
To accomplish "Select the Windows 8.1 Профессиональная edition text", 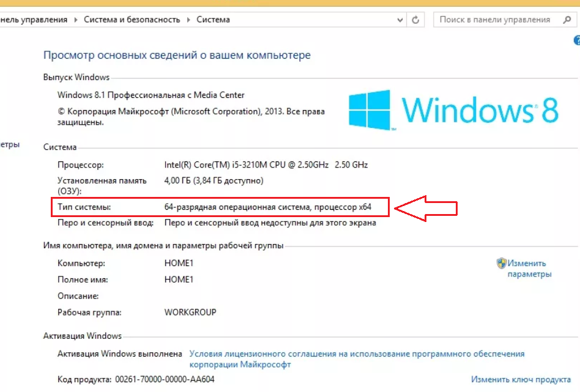I will 151,95.
